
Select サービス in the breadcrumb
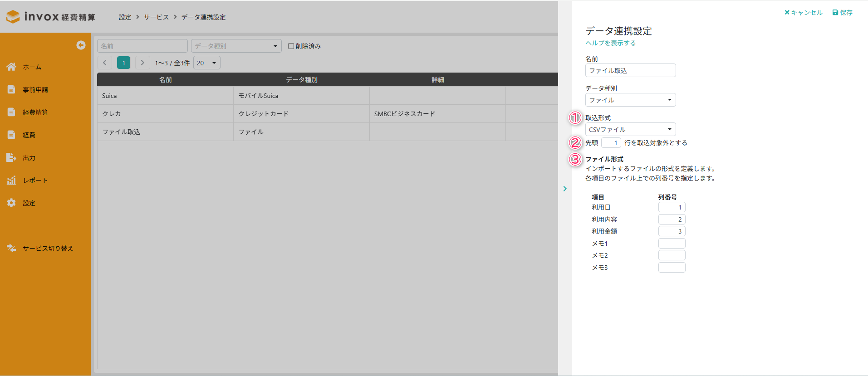(x=156, y=17)
